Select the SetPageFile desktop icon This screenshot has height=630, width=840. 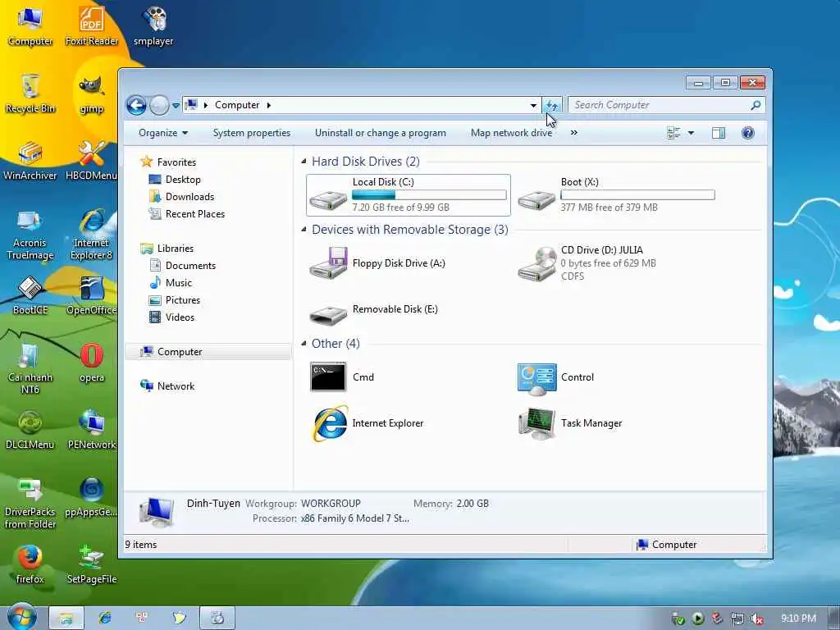coord(92,564)
